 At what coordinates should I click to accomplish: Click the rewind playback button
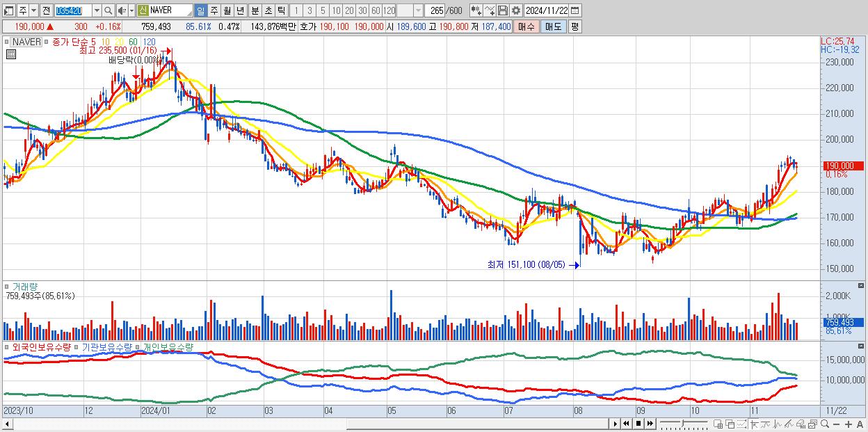(626, 424)
